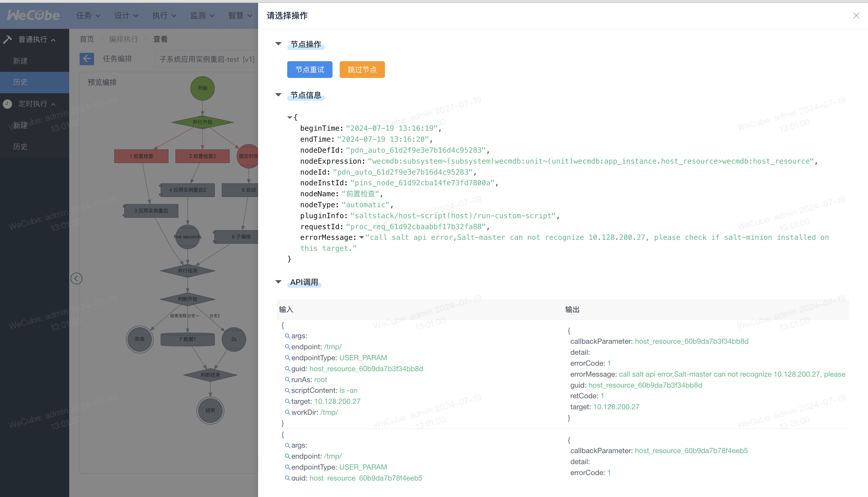Screen dimensions: 868x497
Task: Click the 输入 column header
Action: (x=286, y=310)
